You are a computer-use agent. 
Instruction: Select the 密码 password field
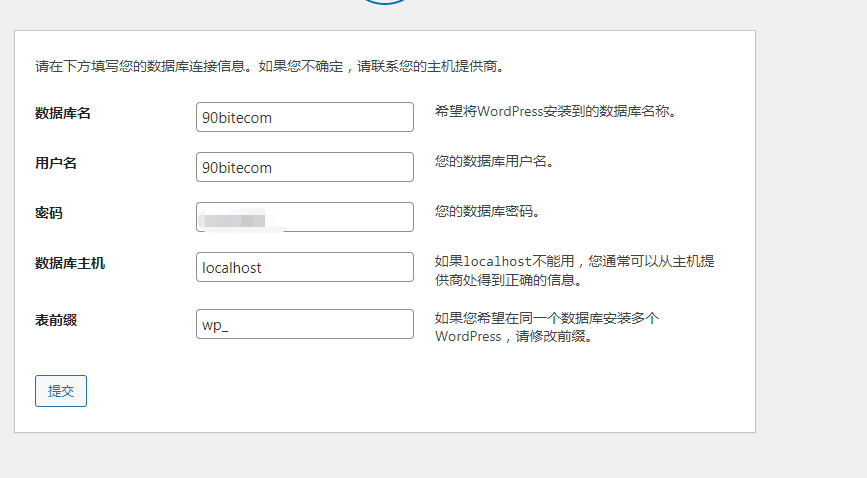(305, 217)
